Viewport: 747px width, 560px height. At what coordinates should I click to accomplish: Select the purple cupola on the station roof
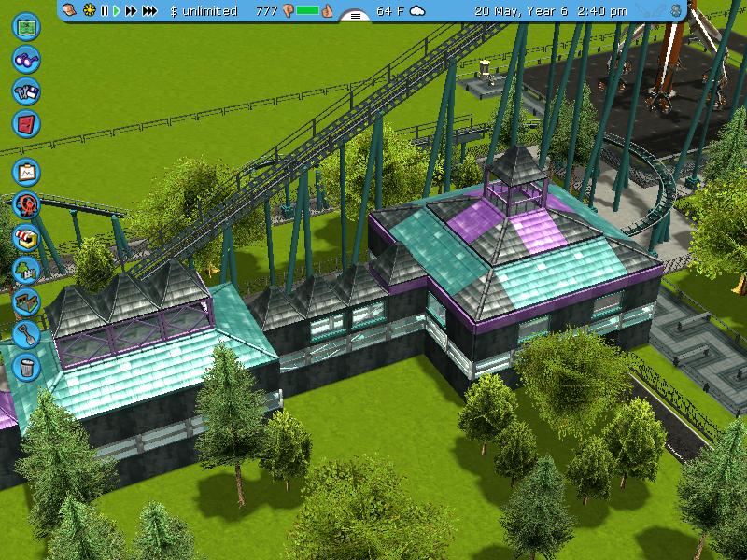click(517, 180)
